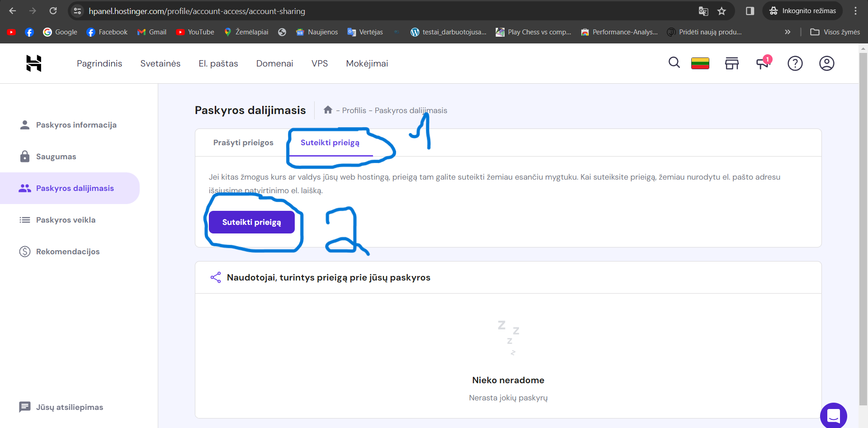868x428 pixels.
Task: Click the home breadcrumb icon
Action: pos(328,110)
